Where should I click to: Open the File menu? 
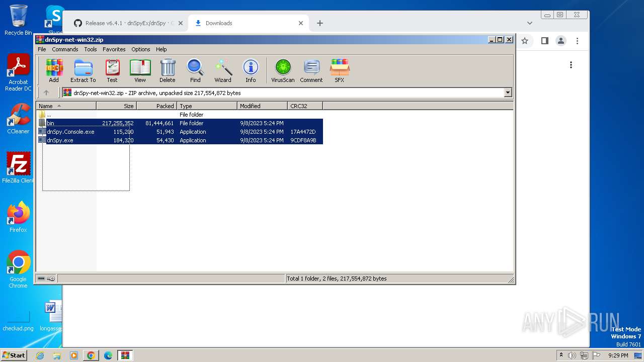click(42, 49)
